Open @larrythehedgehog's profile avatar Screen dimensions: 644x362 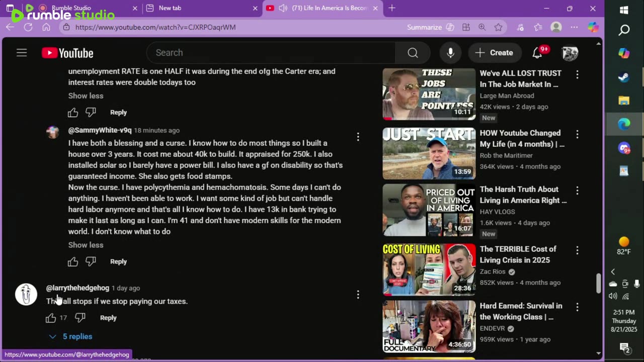[26, 294]
